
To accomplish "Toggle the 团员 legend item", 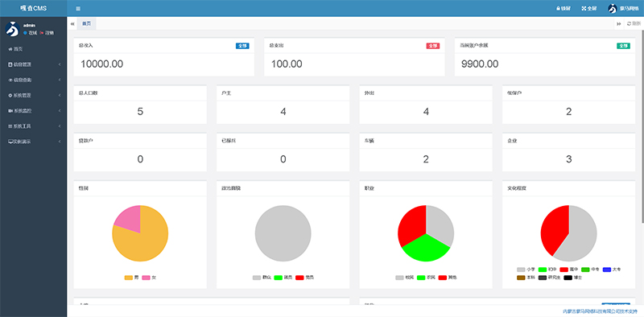I will 283,278.
